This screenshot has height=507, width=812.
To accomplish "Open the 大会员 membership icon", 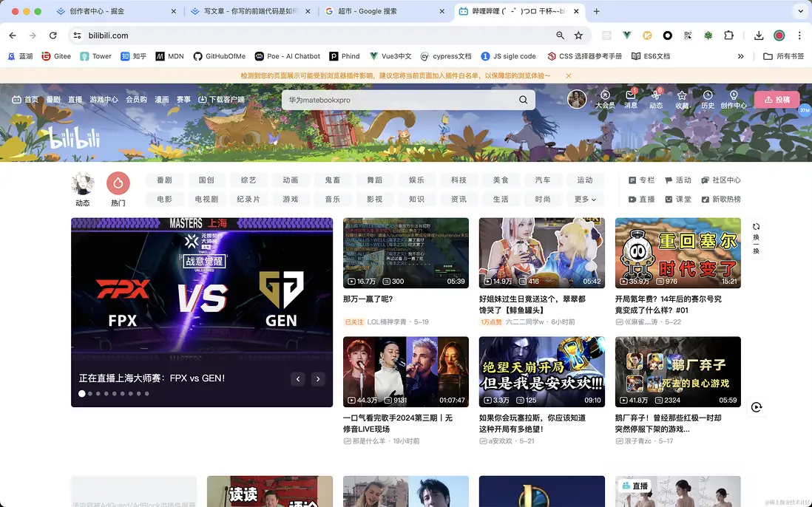I will click(605, 99).
